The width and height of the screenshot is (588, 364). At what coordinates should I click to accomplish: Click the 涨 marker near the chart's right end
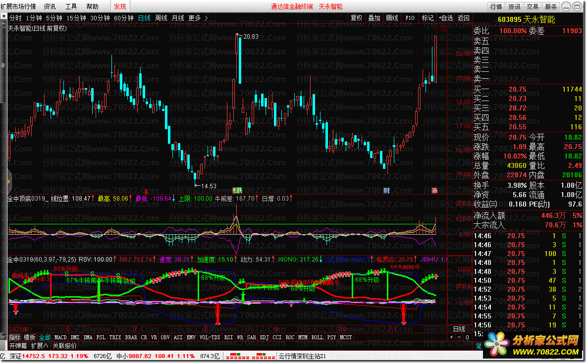click(x=434, y=191)
